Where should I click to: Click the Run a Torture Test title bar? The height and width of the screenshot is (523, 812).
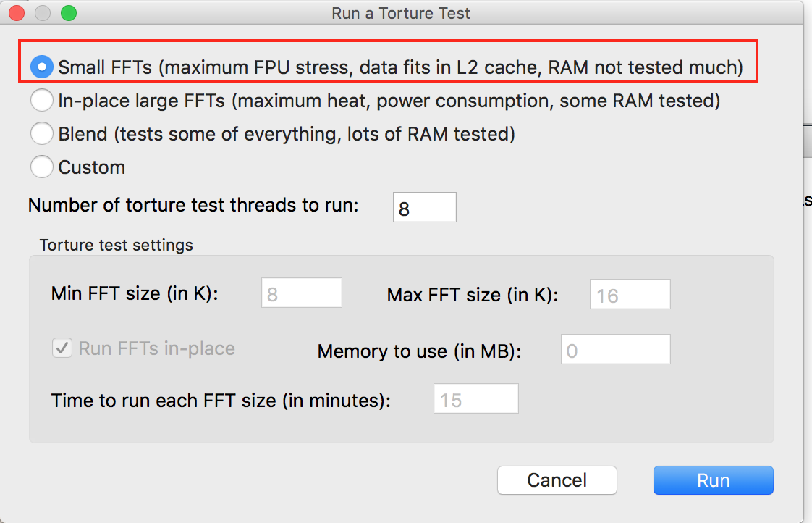[x=400, y=13]
